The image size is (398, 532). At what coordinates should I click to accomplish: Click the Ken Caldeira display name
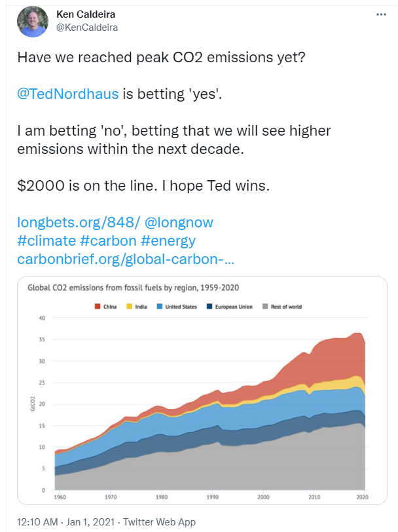coord(86,14)
